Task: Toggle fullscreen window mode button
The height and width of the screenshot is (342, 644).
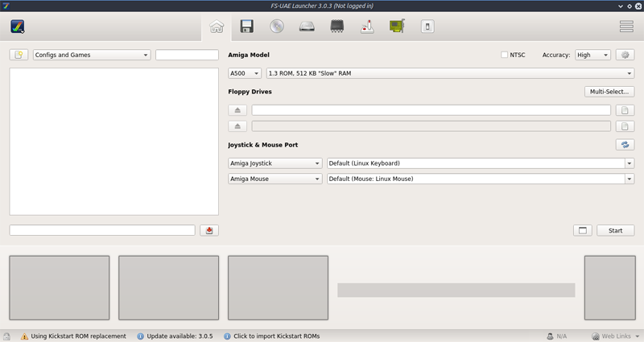Action: coord(582,230)
